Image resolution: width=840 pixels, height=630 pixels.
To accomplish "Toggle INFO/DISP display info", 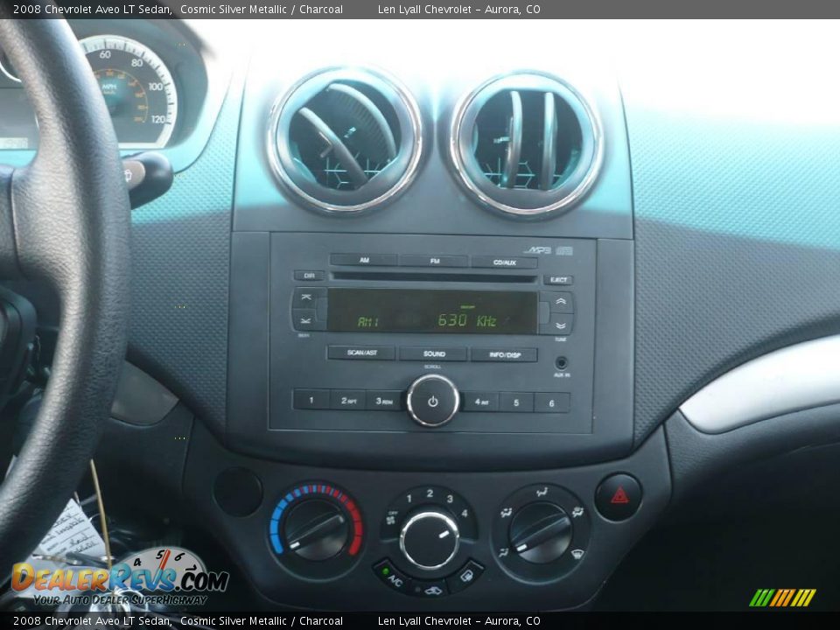I will pos(504,354).
